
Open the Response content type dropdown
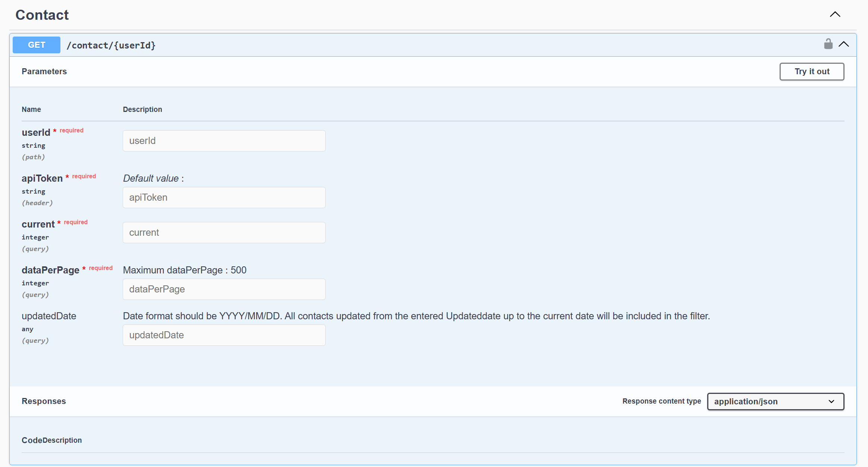point(775,401)
